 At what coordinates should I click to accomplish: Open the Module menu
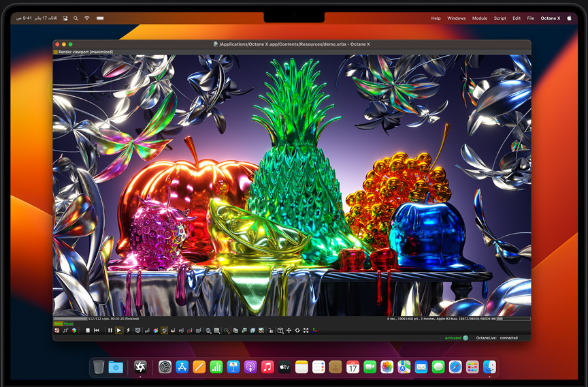click(x=479, y=18)
